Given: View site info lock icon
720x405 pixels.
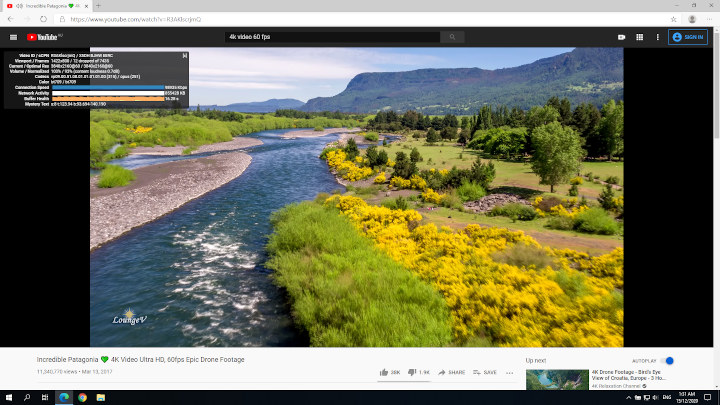Looking at the screenshot, I should pyautogui.click(x=62, y=19).
